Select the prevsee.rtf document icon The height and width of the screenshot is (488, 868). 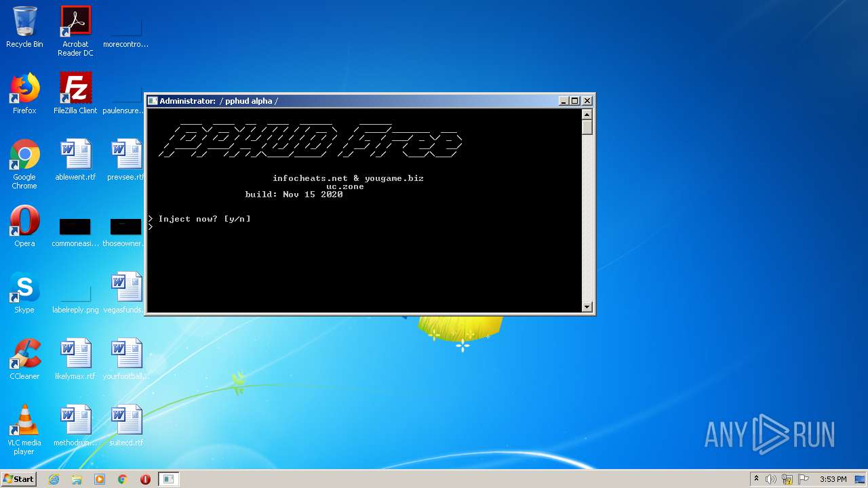(x=125, y=160)
